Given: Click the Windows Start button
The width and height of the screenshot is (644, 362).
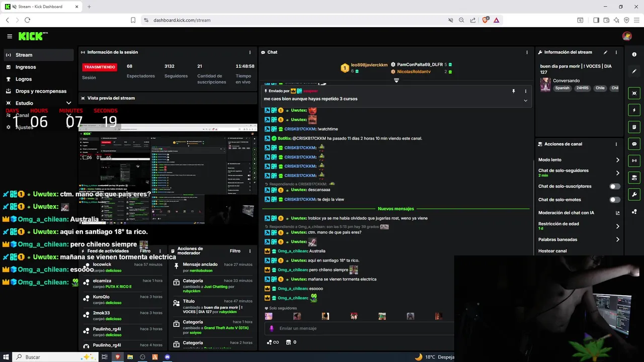Looking at the screenshot, I should [x=6, y=357].
